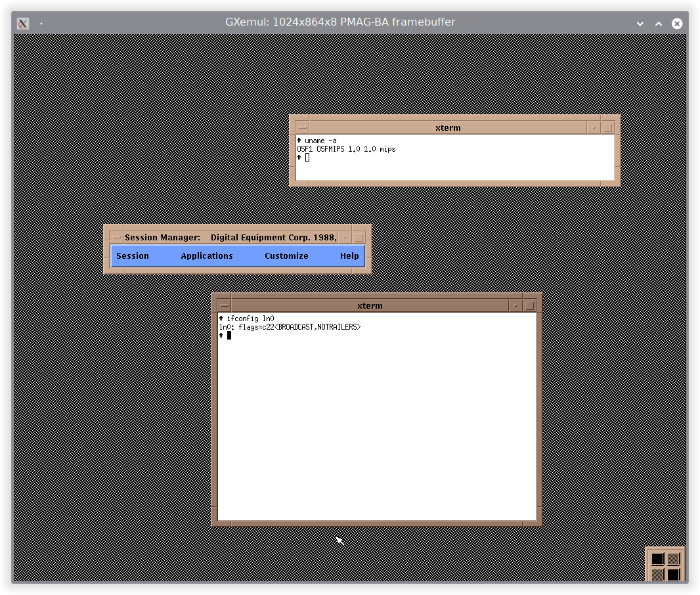
Task: Click the 'ln0: flags=c22' output line
Action: coord(290,327)
